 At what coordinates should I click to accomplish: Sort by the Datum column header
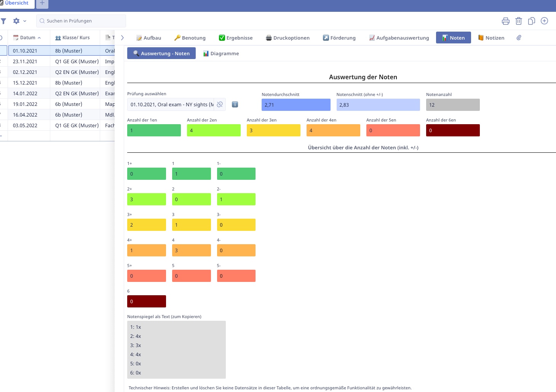click(x=29, y=38)
